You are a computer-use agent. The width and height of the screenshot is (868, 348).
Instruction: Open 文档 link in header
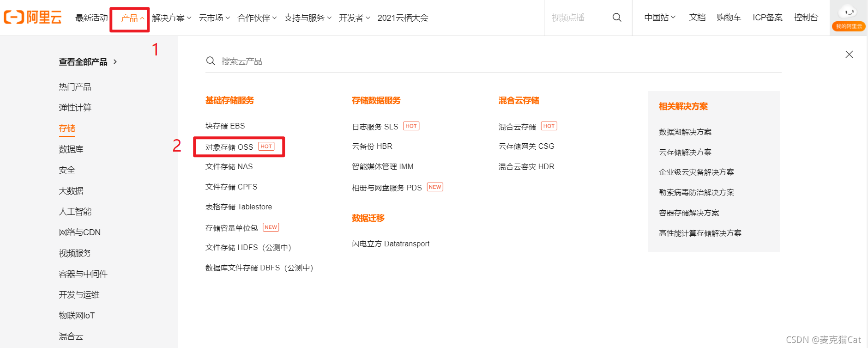tap(697, 18)
